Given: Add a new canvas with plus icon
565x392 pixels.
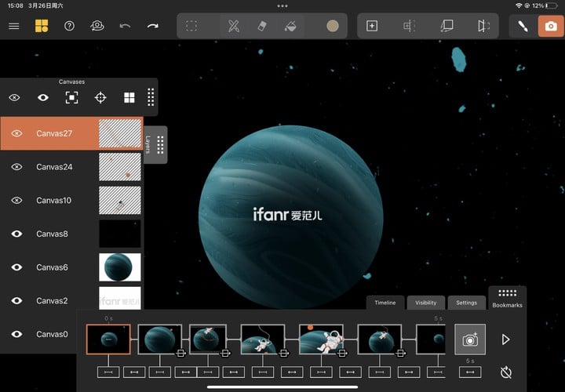Looking at the screenshot, I should [x=372, y=26].
